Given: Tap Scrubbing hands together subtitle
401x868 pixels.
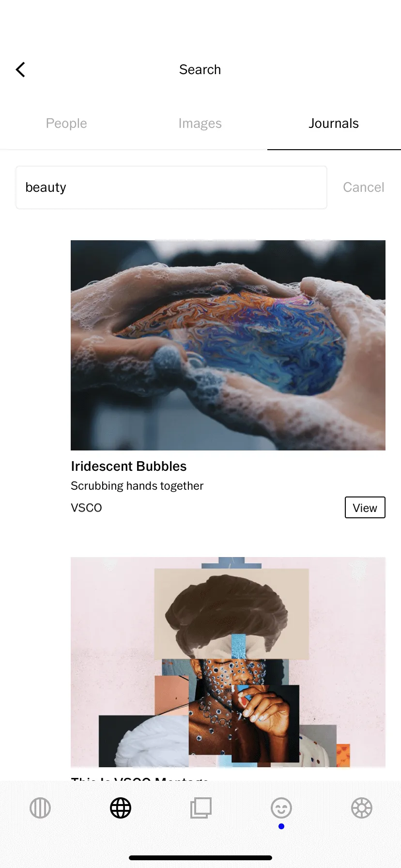Looking at the screenshot, I should [137, 486].
